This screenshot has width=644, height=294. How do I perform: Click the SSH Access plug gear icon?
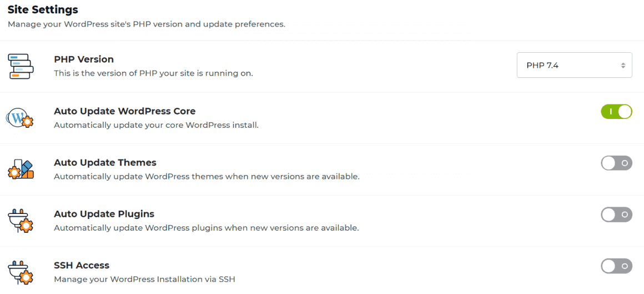click(21, 271)
